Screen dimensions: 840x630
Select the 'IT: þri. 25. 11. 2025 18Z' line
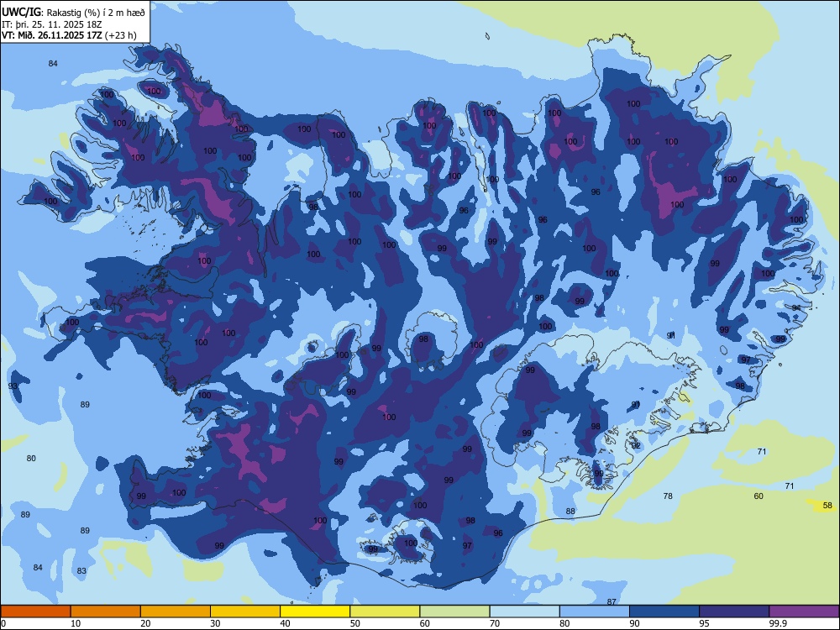(x=52, y=24)
